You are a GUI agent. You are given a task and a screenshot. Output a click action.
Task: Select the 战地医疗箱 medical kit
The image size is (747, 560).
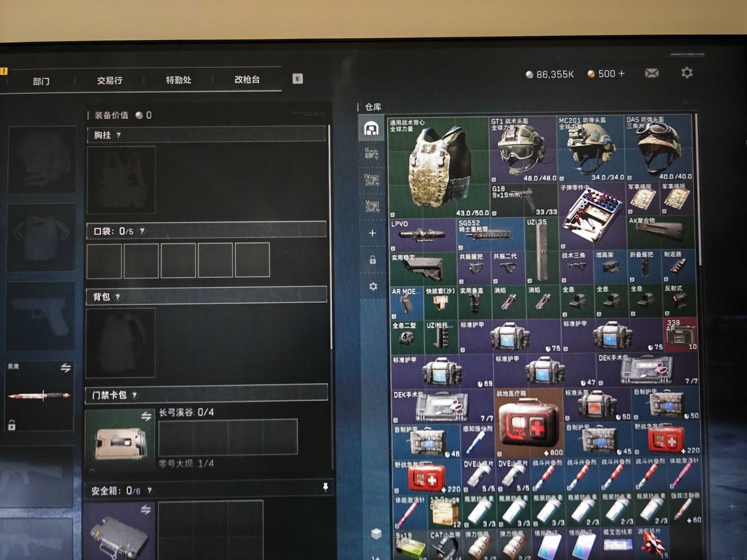(529, 423)
